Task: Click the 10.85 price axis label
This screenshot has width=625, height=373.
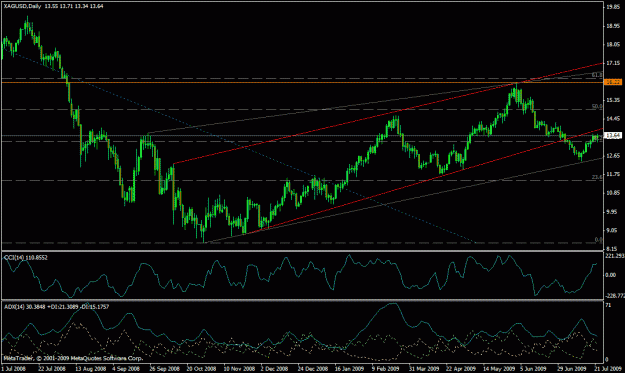Action: [613, 193]
